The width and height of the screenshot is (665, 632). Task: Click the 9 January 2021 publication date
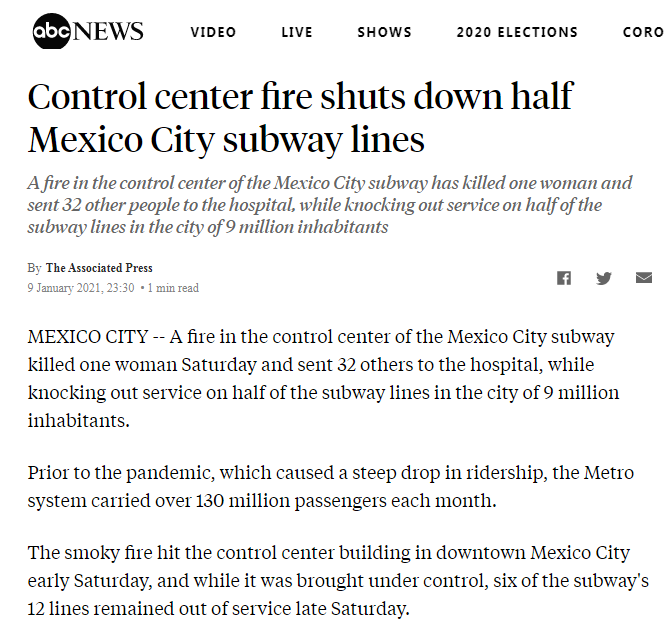[81, 288]
